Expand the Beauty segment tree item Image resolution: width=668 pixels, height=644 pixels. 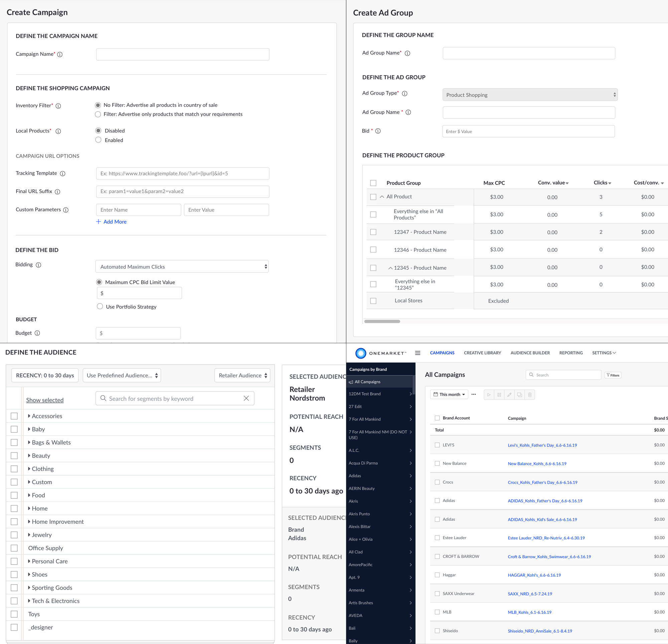point(29,456)
